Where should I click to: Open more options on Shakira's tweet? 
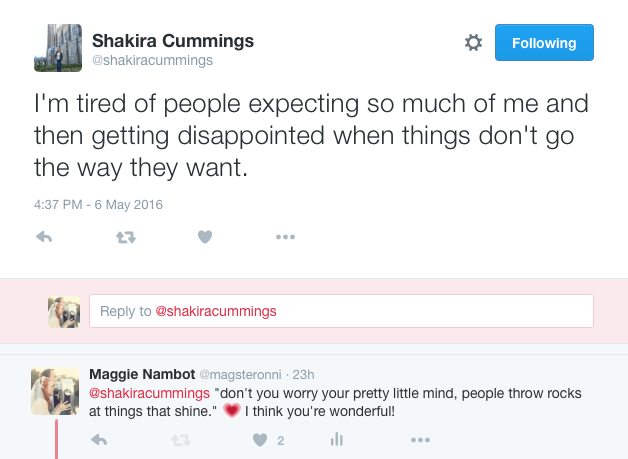[x=285, y=237]
